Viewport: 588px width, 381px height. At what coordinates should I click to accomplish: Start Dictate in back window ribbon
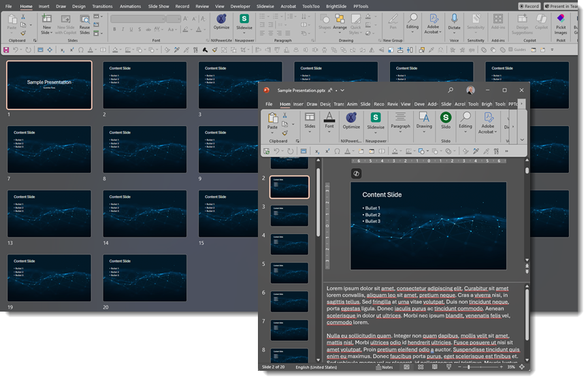point(454,22)
